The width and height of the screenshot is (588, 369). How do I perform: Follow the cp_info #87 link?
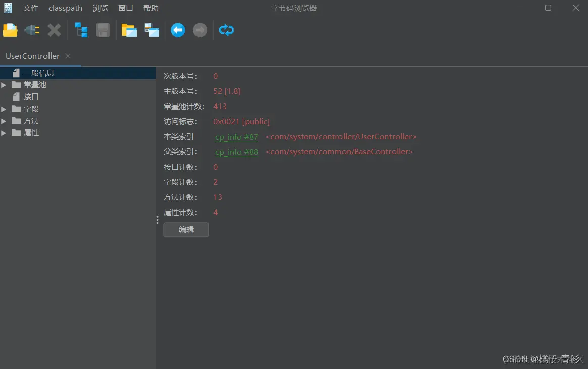[236, 137]
